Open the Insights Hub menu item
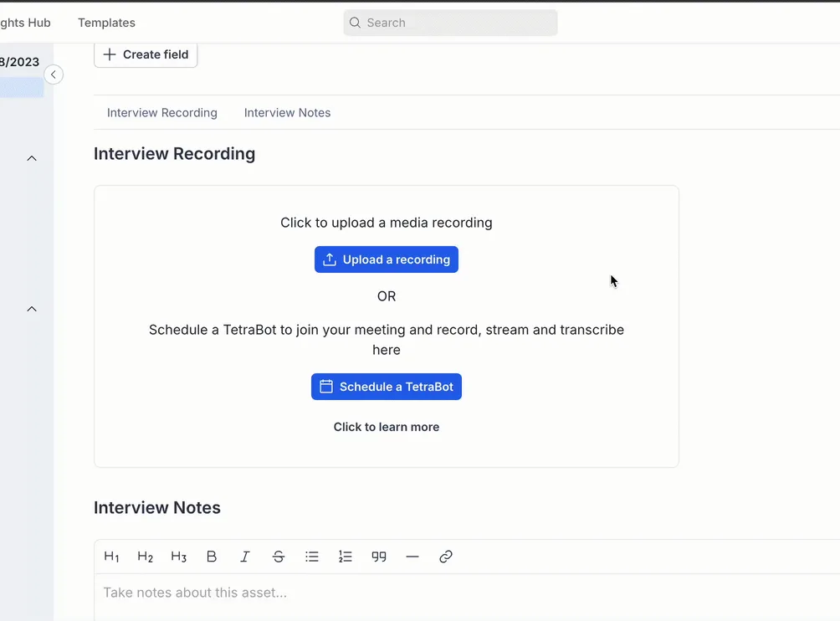Viewport: 840px width, 621px height. pos(25,23)
